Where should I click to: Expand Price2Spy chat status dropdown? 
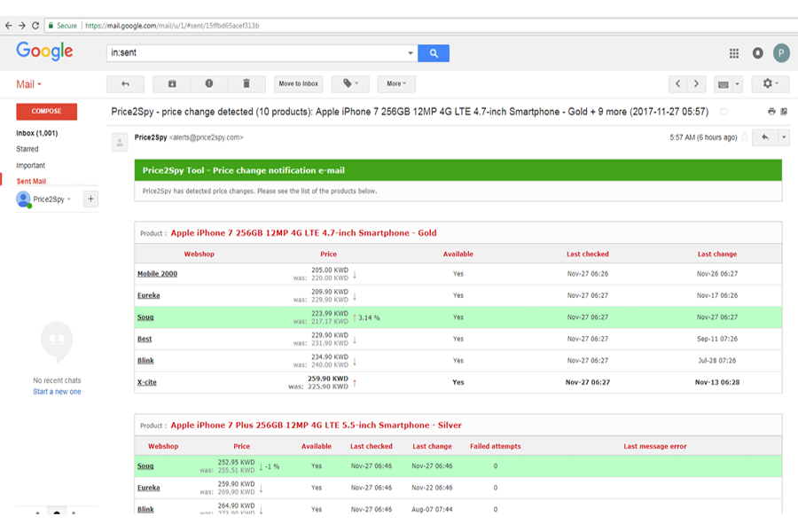69,199
